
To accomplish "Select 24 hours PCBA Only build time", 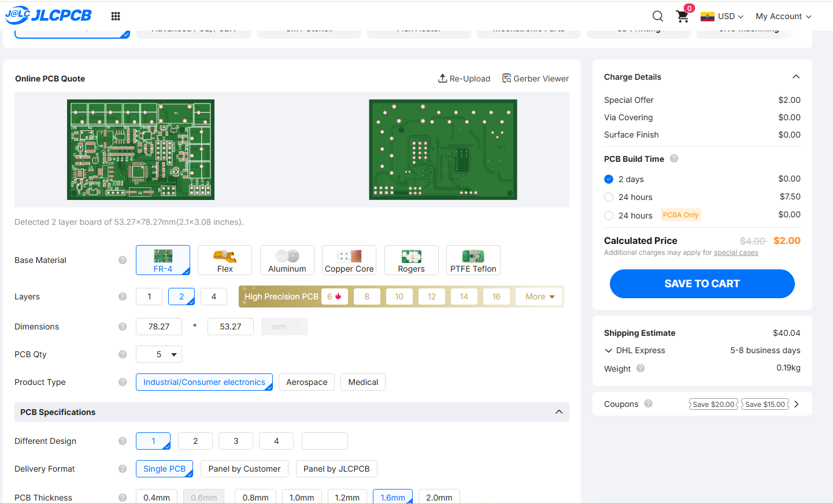I will 609,216.
